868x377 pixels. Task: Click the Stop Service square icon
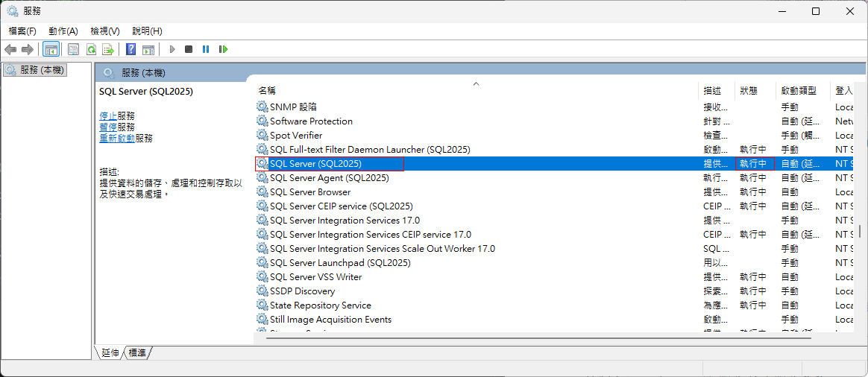coord(189,50)
